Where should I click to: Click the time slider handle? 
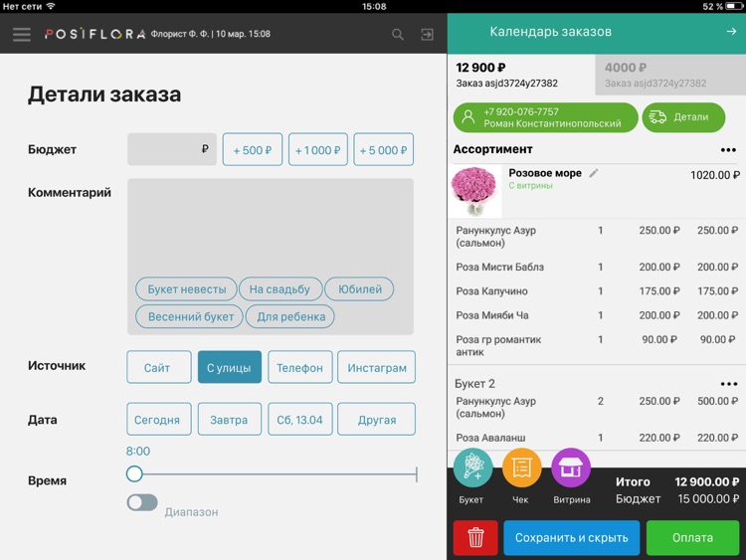(134, 473)
